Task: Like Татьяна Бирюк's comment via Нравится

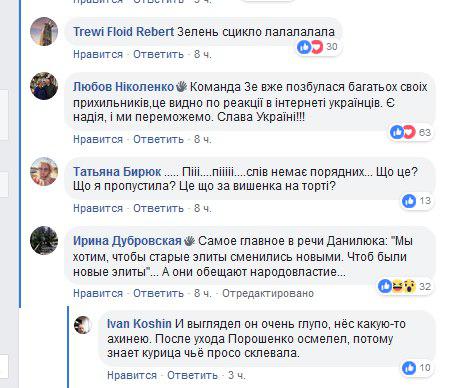Action: [x=98, y=208]
